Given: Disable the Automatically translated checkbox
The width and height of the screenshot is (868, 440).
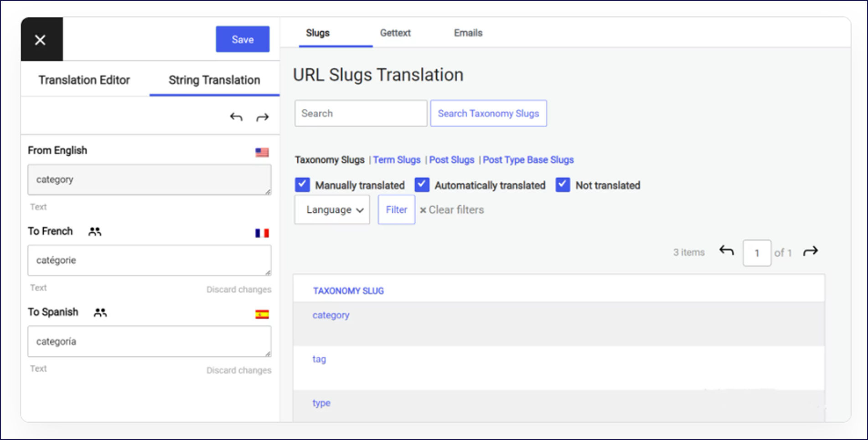Looking at the screenshot, I should point(422,184).
